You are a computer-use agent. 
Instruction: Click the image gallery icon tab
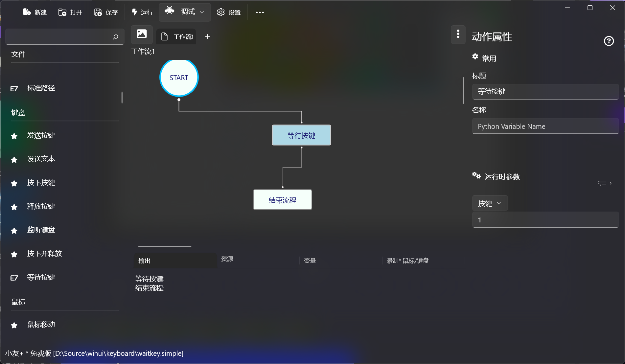point(142,34)
